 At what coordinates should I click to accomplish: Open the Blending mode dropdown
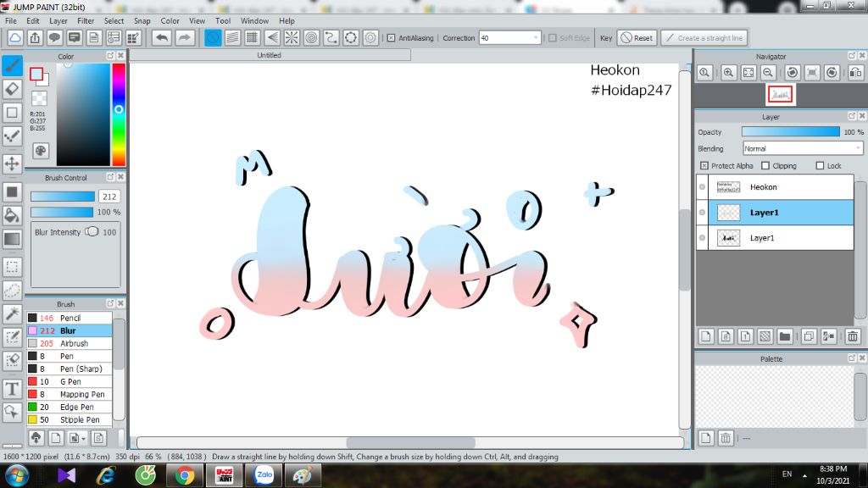858,148
